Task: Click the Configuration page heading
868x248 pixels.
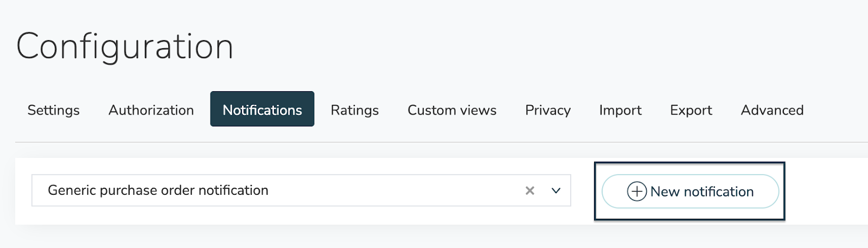Action: tap(125, 47)
